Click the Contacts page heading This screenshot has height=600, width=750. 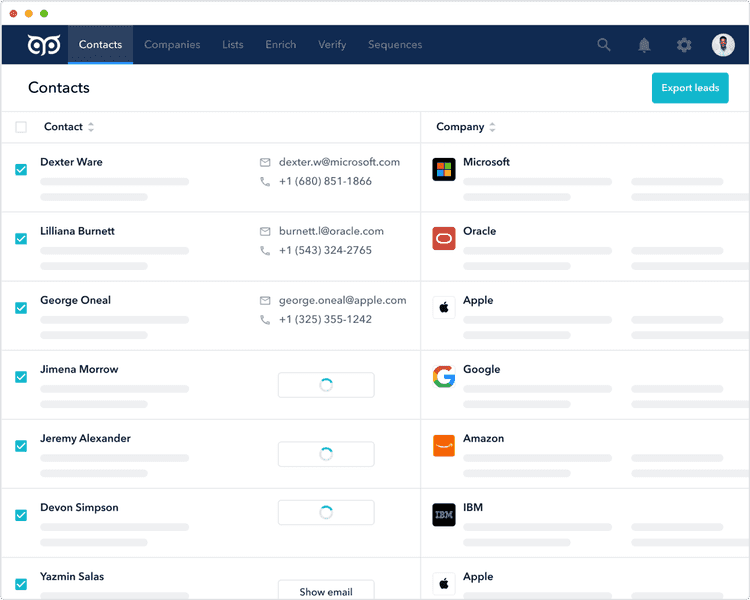[x=59, y=88]
